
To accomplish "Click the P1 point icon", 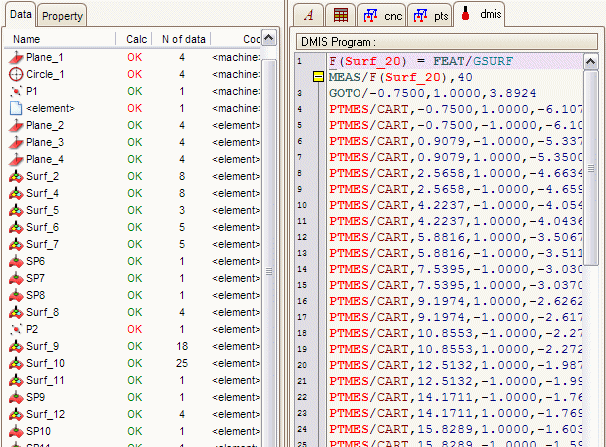I will 15,90.
